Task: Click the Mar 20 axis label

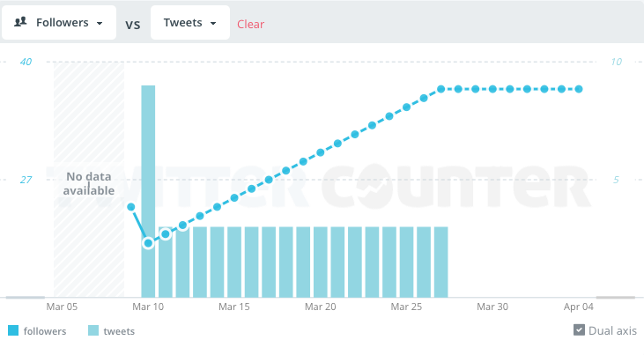Action: tap(320, 307)
